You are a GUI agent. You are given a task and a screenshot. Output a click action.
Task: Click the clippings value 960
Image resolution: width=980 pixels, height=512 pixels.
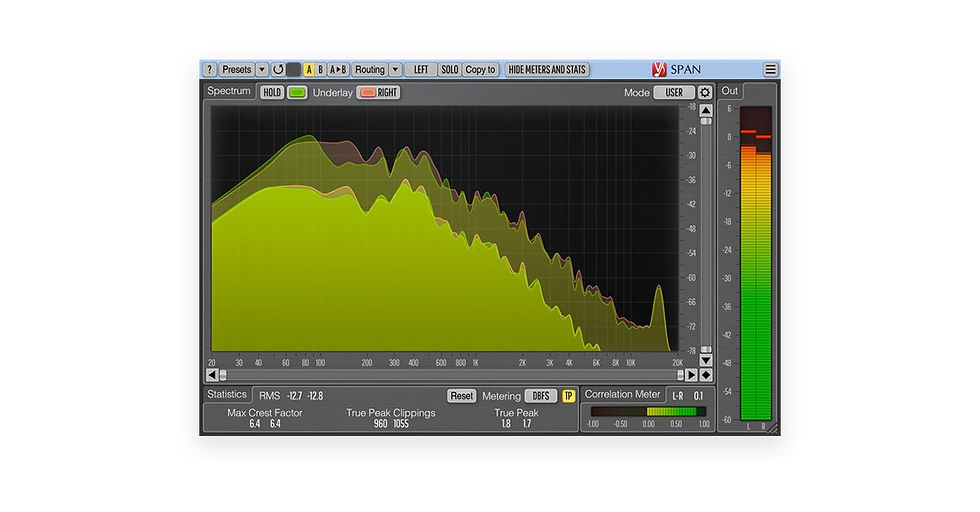point(380,424)
